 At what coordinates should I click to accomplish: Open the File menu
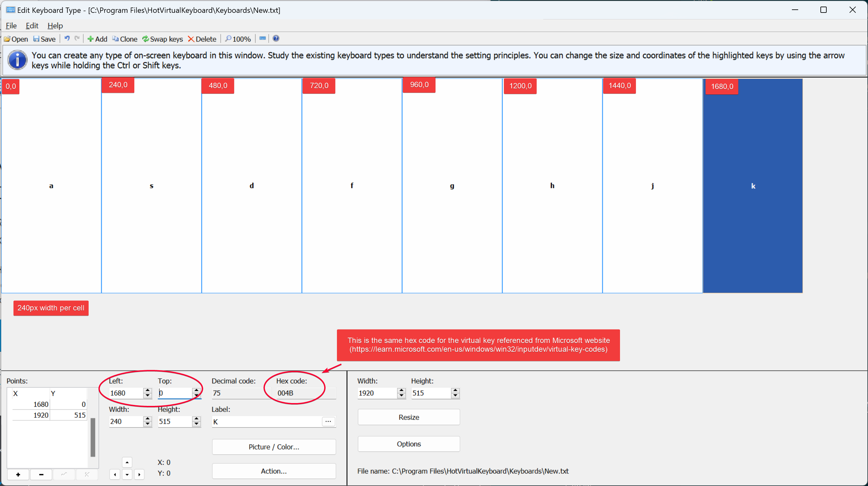click(11, 26)
